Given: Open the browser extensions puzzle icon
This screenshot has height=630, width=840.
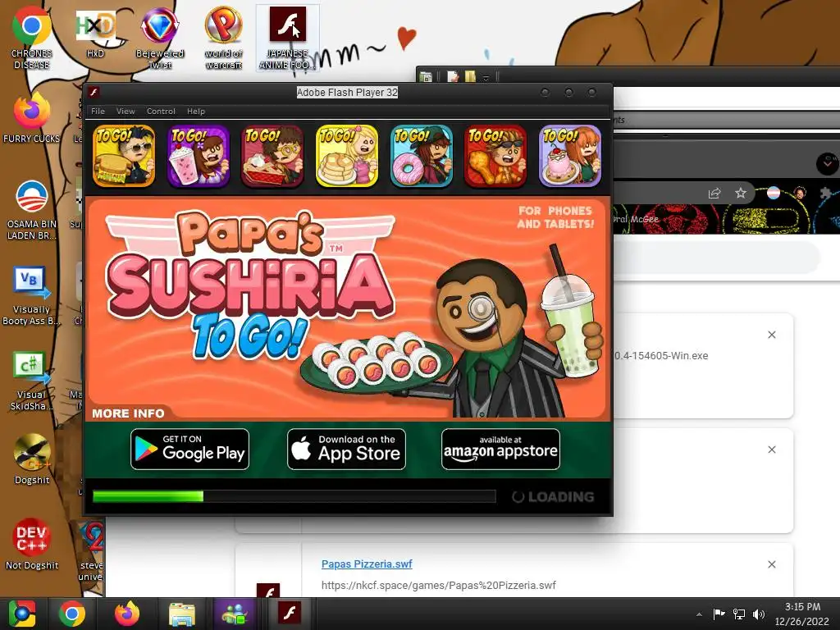Looking at the screenshot, I should (825, 193).
